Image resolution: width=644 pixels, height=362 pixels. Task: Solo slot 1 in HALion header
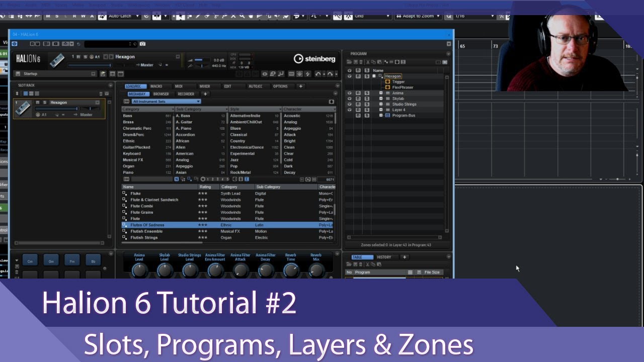coord(85,57)
